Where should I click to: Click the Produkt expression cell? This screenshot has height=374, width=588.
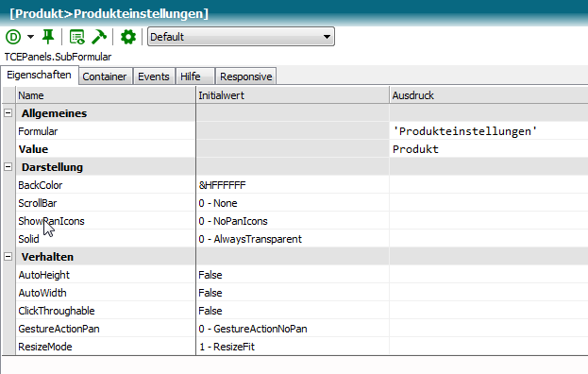489,149
